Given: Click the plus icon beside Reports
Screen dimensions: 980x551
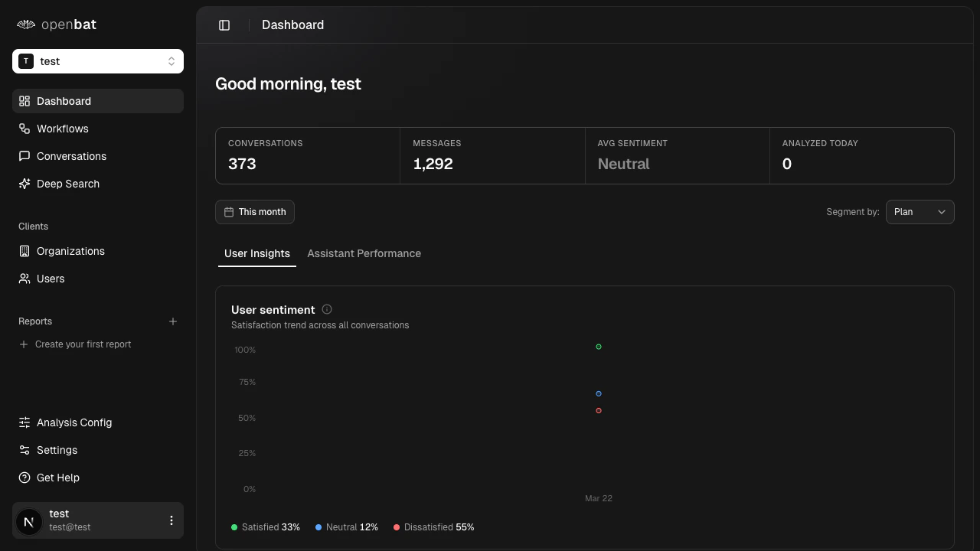Looking at the screenshot, I should click(173, 321).
